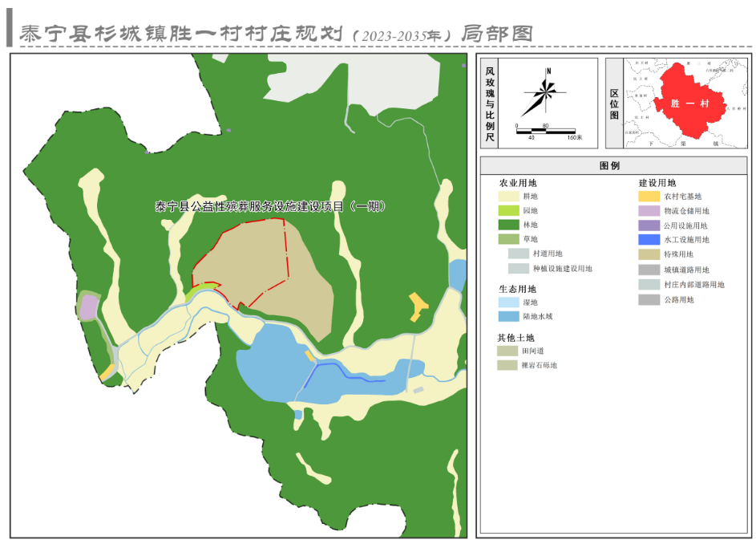Click the 陆地水域 legend swatch
756x544 pixels.
tap(508, 317)
